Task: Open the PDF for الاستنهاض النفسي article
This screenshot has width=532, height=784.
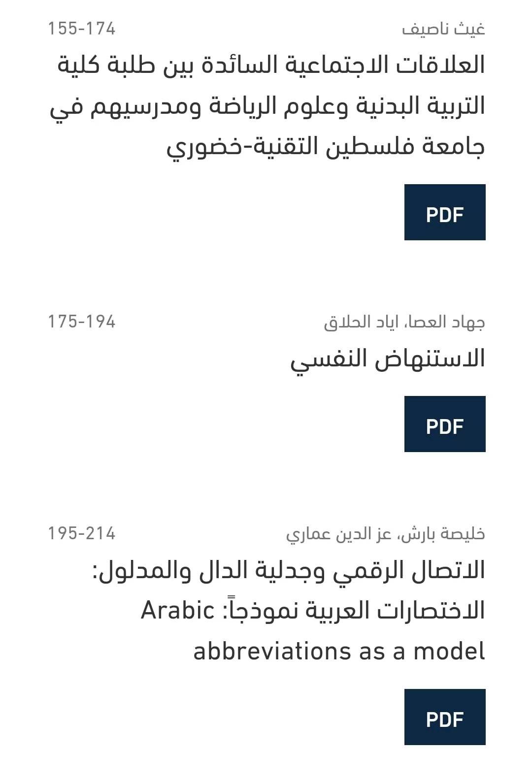Action: point(445,424)
